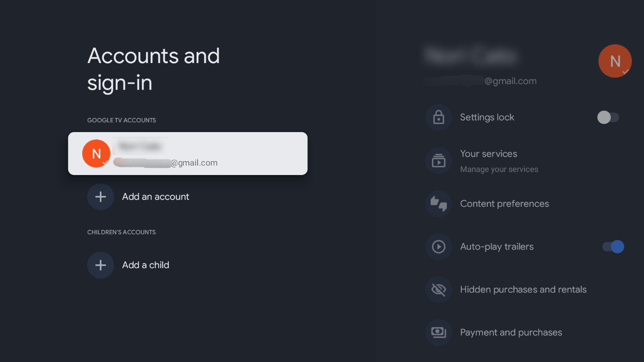644x362 pixels.
Task: Click the Auto-play trailers play icon
Action: [438, 247]
